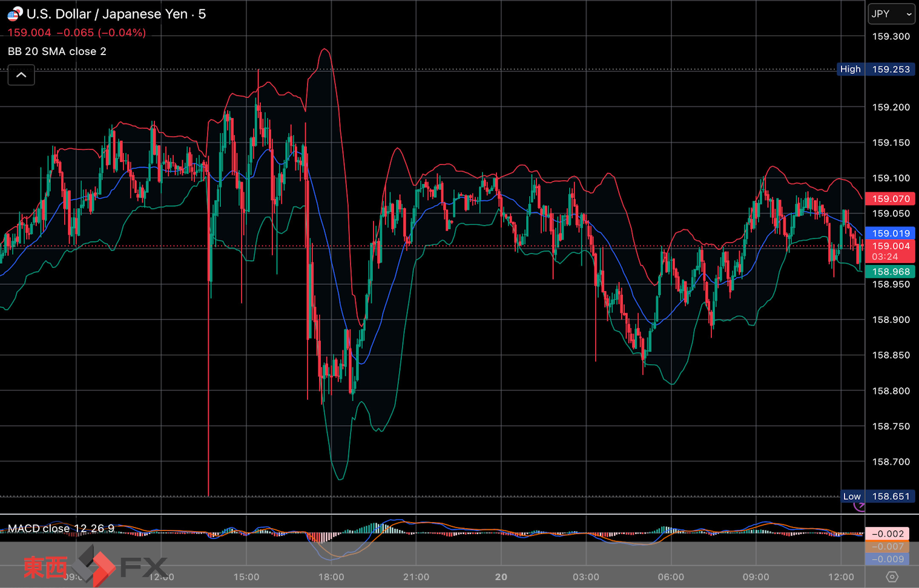Click the 06:00 time axis label

[x=671, y=577]
